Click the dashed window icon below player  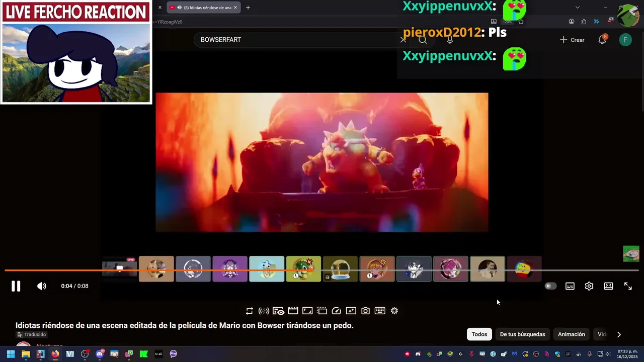click(322, 311)
